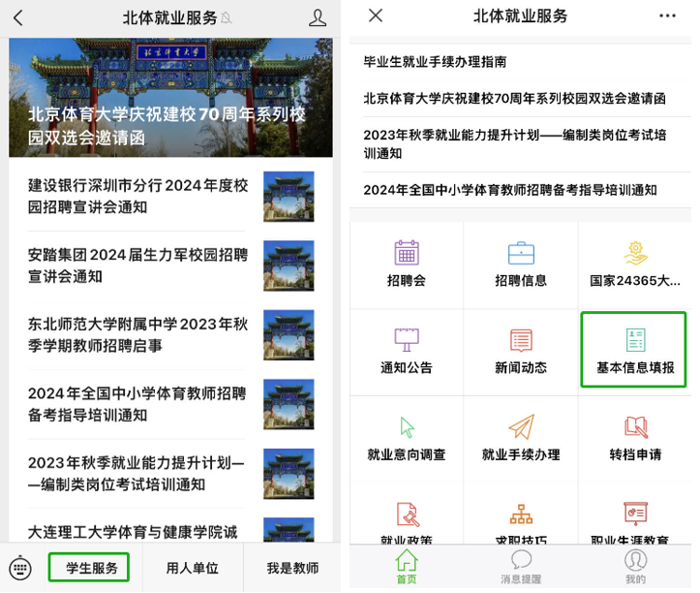This screenshot has width=700, height=593.
Task: Open the 就业意向调查 cursor icon
Action: 407,427
